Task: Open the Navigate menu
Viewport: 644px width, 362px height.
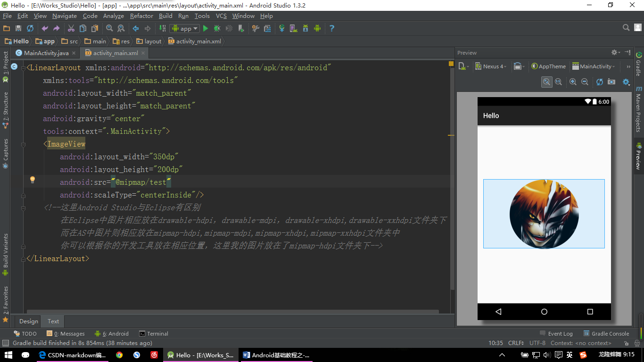Action: click(x=65, y=16)
